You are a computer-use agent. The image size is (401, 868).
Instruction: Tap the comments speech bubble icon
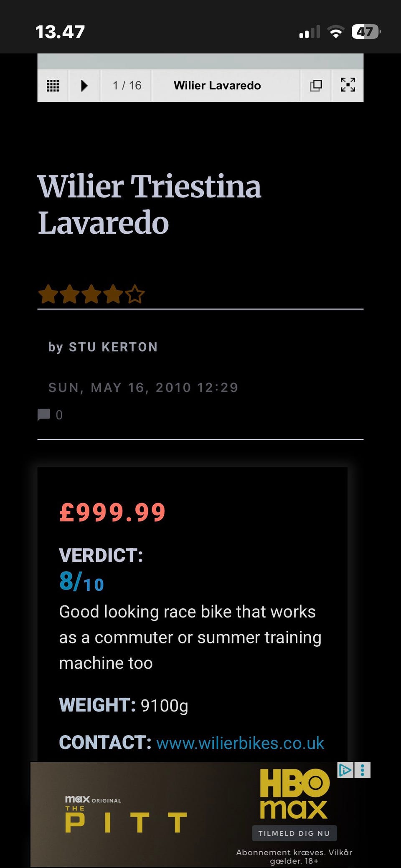coord(43,415)
